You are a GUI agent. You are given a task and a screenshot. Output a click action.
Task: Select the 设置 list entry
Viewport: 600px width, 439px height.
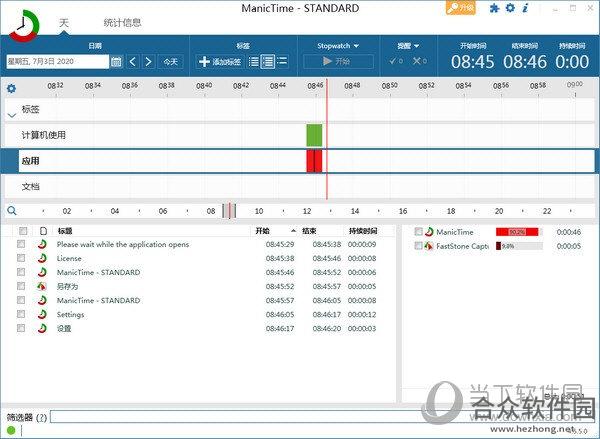[64, 328]
